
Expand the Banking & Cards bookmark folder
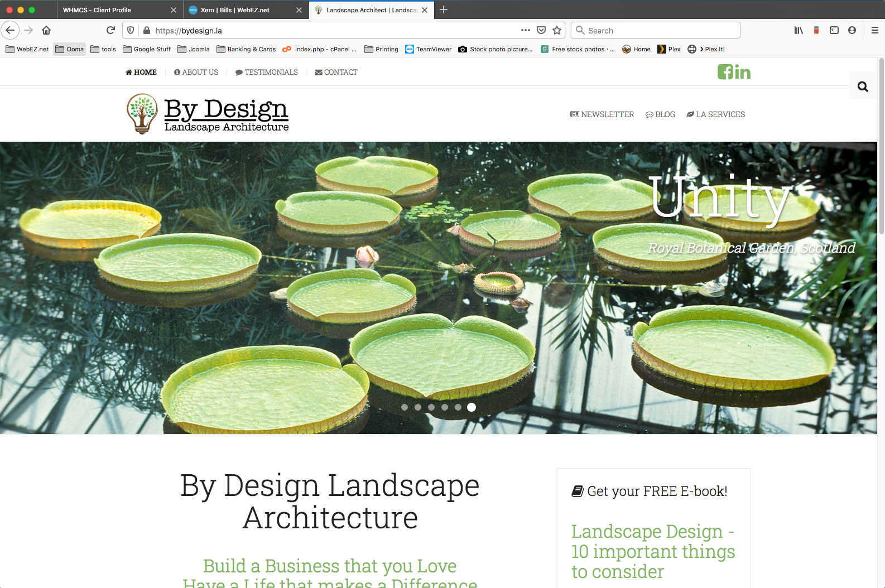click(x=246, y=49)
